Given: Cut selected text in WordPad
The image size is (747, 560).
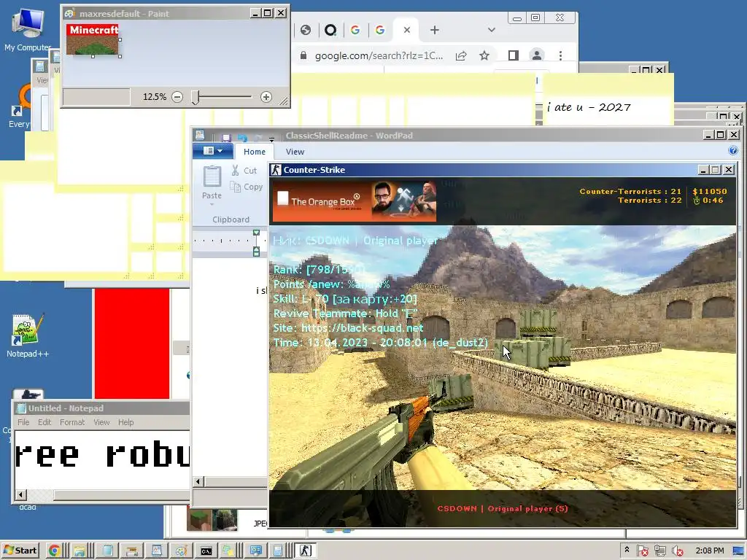Looking at the screenshot, I should pos(244,171).
